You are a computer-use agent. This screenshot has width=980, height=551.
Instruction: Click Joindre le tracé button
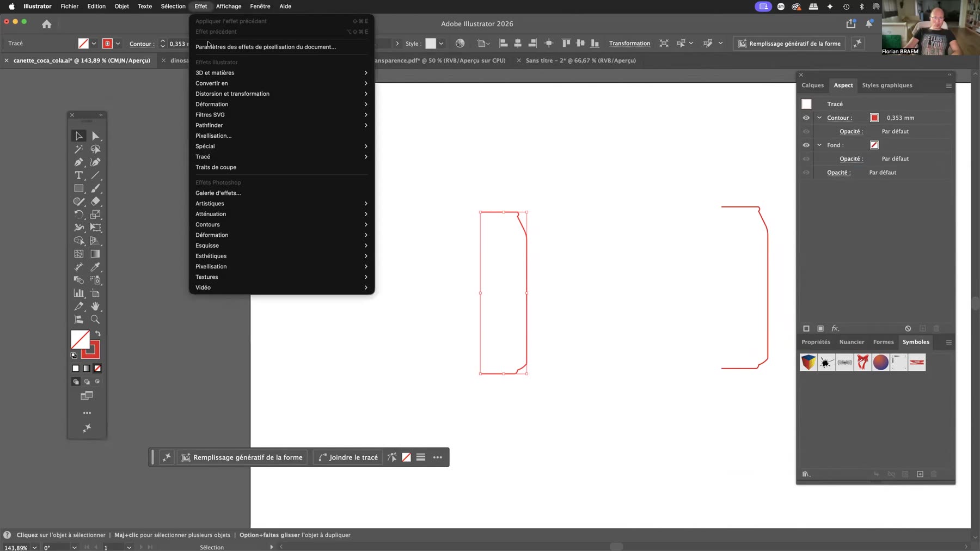[x=348, y=457]
